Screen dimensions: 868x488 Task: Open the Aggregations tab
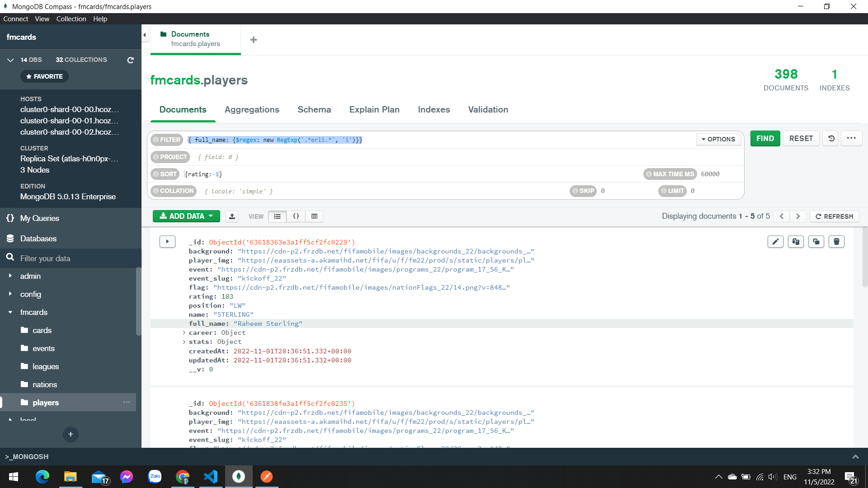(252, 110)
